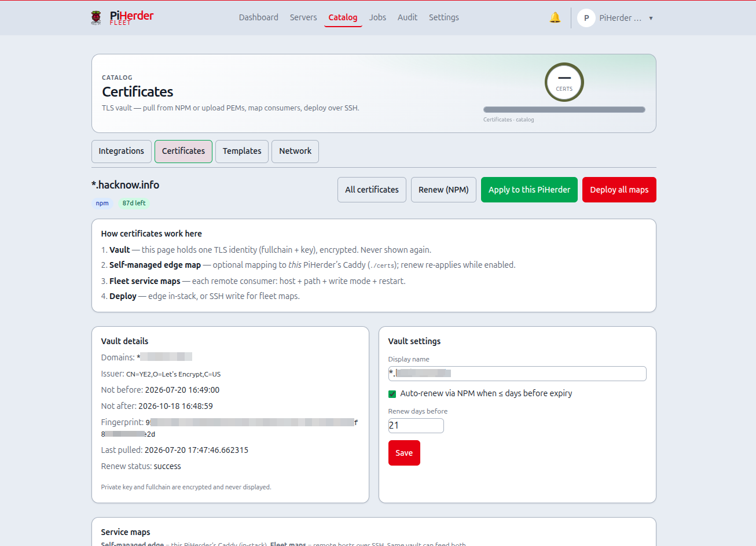This screenshot has width=756, height=546.
Task: Focus the Display name input field
Action: [518, 374]
